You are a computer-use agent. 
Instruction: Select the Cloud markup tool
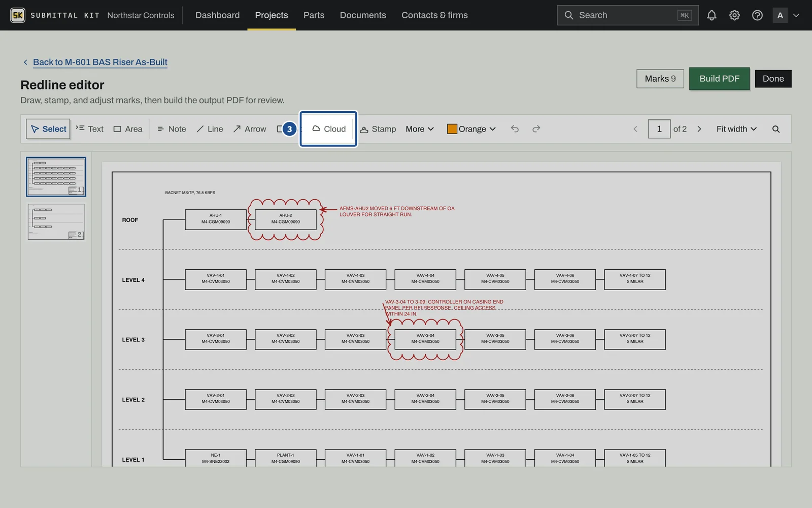point(328,129)
